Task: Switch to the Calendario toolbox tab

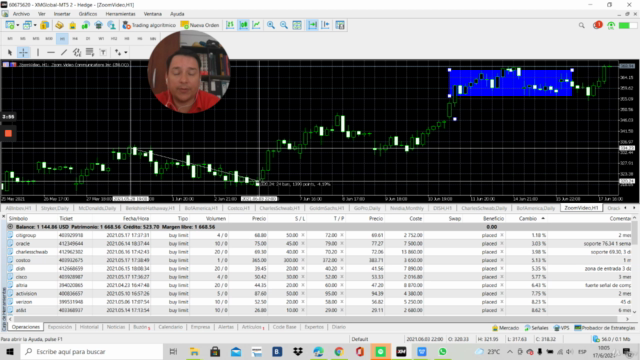Action: [170, 327]
